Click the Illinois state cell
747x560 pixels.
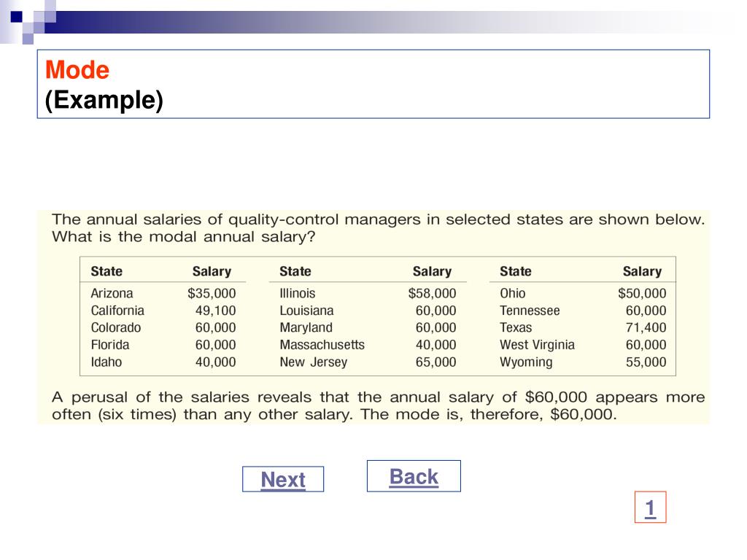pos(298,293)
